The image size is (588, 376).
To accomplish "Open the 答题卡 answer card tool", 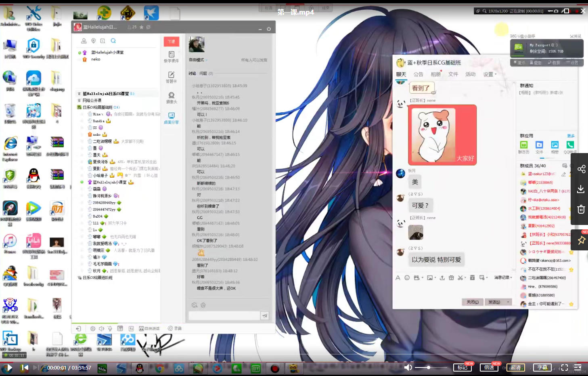I will [x=171, y=77].
